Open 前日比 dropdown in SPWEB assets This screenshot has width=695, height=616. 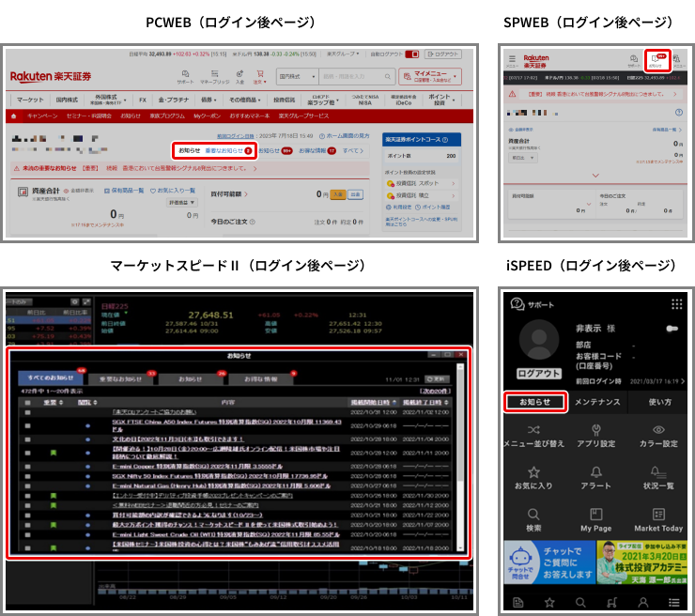point(523,158)
